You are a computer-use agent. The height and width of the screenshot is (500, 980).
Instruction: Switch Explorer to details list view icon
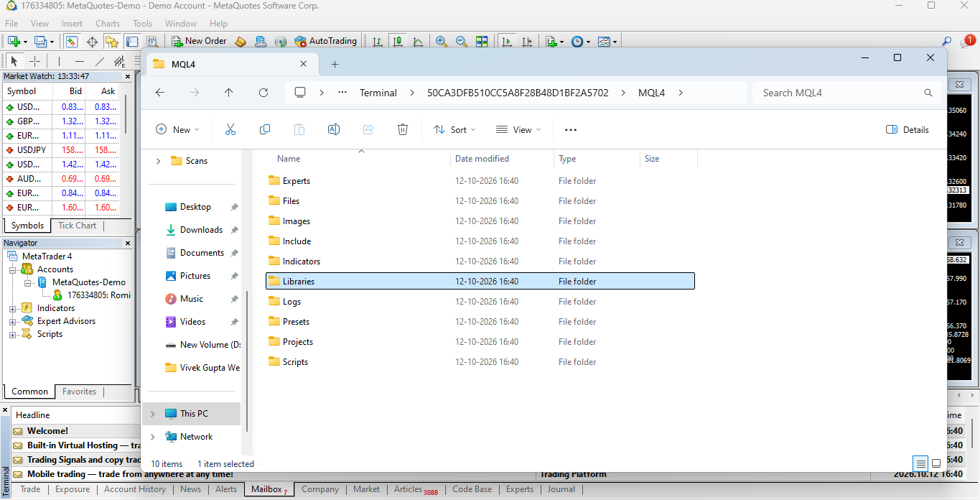click(920, 463)
